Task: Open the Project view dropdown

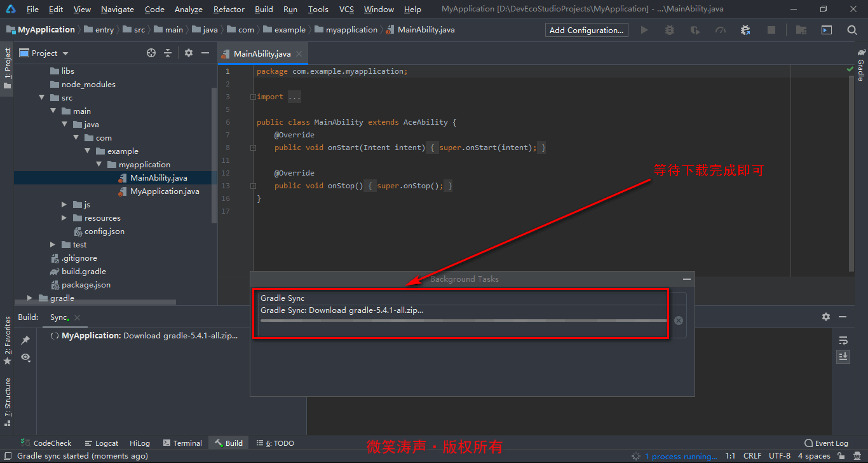Action: coord(50,53)
